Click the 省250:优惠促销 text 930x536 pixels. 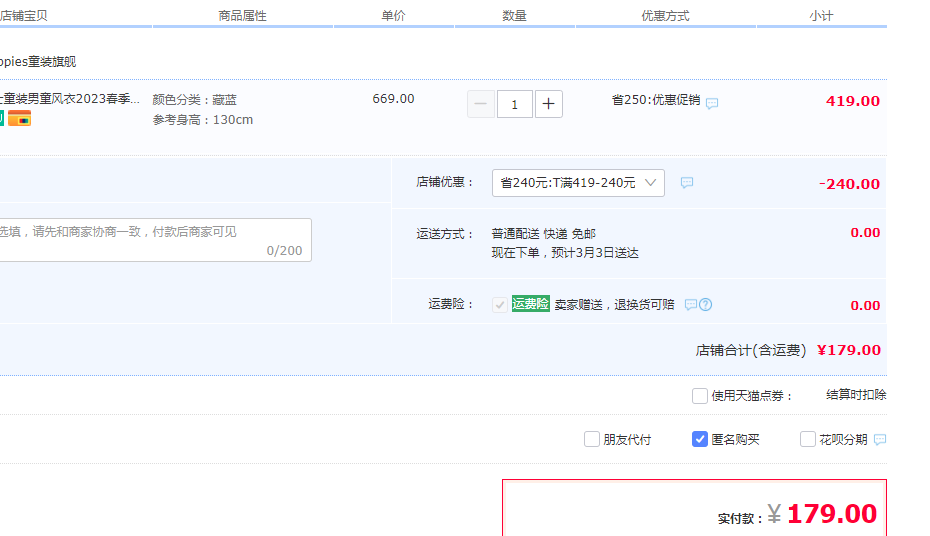point(656,100)
